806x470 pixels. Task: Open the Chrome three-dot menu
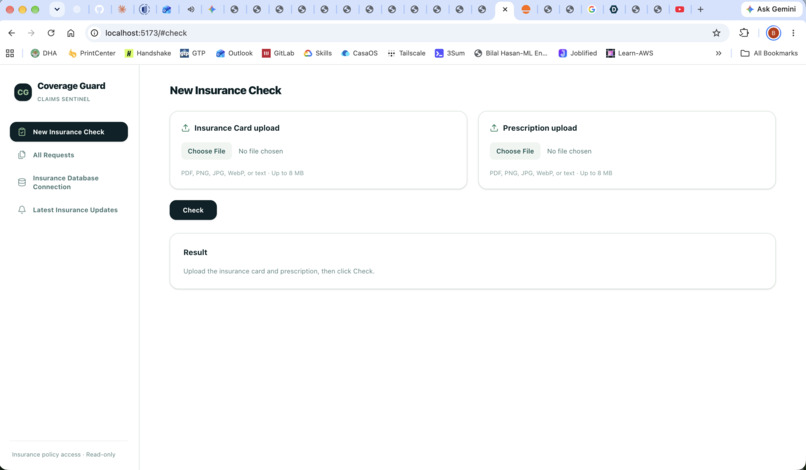coord(793,33)
